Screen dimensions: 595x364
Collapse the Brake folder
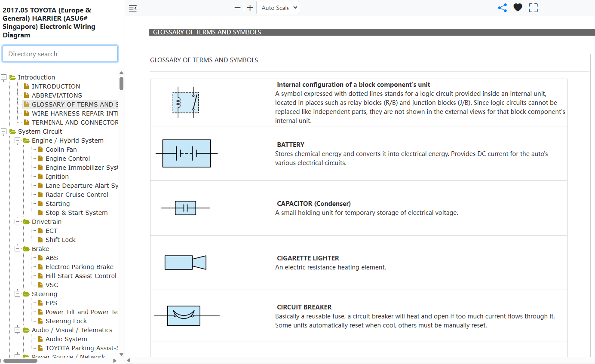click(18, 249)
